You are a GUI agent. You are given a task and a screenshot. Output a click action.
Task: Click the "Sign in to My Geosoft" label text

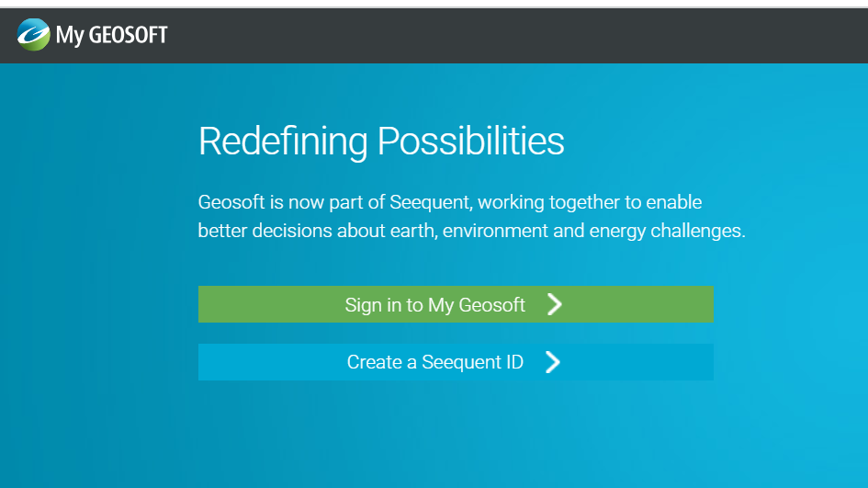click(x=435, y=304)
